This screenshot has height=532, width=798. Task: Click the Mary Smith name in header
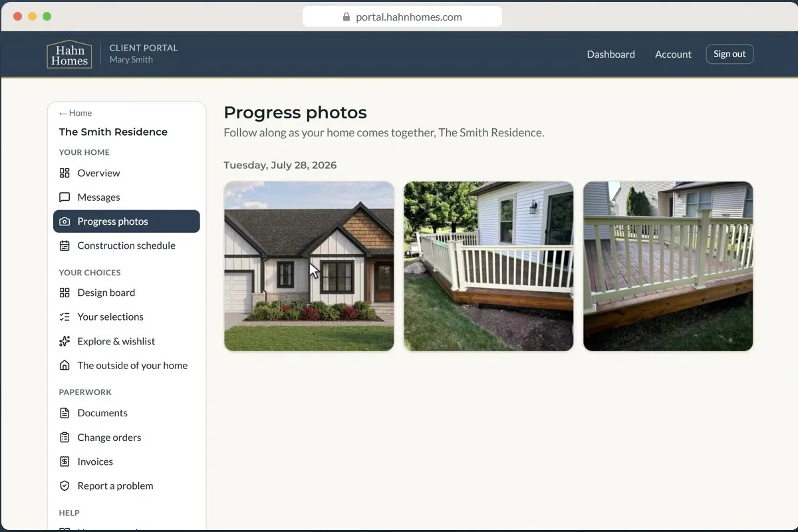tap(131, 60)
